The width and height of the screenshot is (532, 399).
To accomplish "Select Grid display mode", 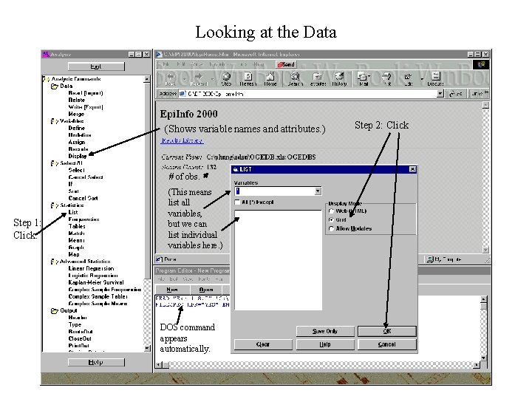I will pos(331,220).
